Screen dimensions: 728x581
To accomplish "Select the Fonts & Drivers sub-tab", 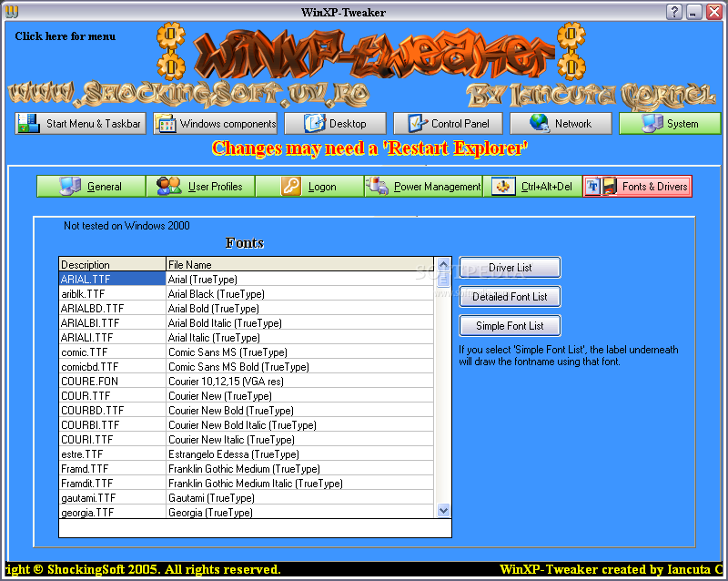I will coord(638,187).
